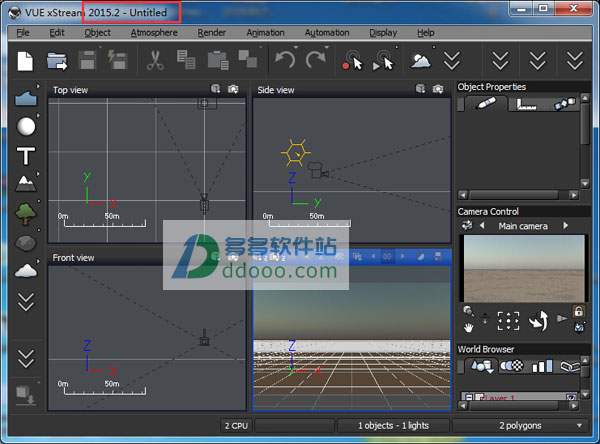Switch to next camera arrow
600x444 pixels.
pos(566,225)
